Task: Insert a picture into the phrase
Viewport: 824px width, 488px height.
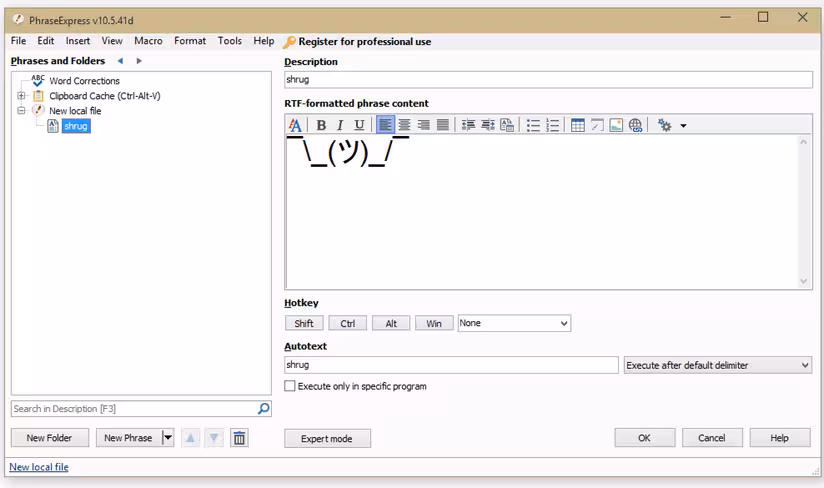Action: pyautogui.click(x=616, y=125)
